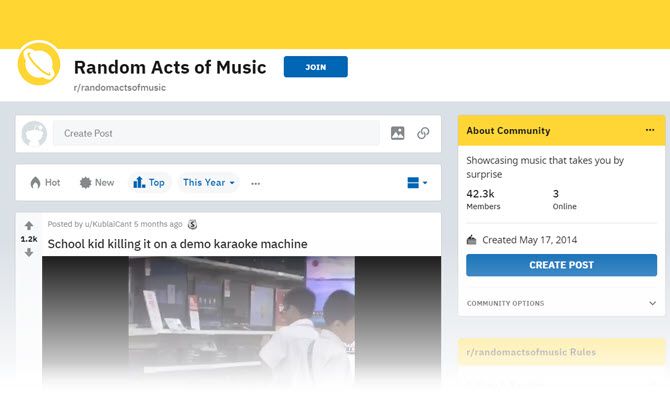This screenshot has width=670, height=397.
Task: Click the 42.3k Members count
Action: click(483, 200)
